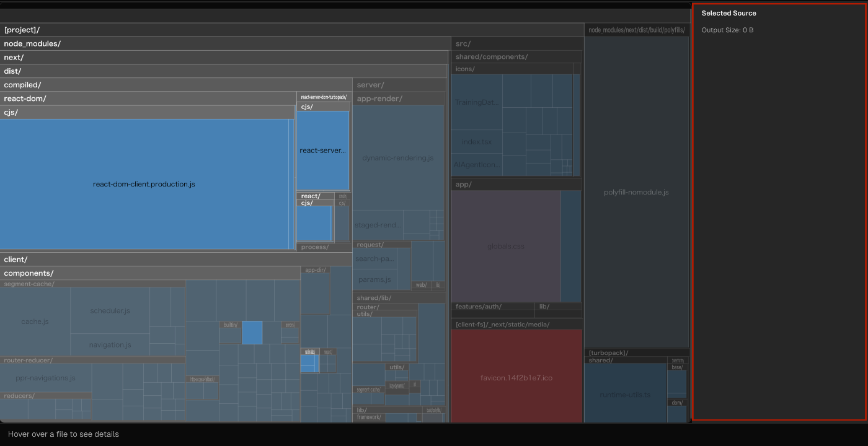Screen dimensions: 868x446
Task: Click the 'Hover over a file' status text
Action: coord(63,434)
